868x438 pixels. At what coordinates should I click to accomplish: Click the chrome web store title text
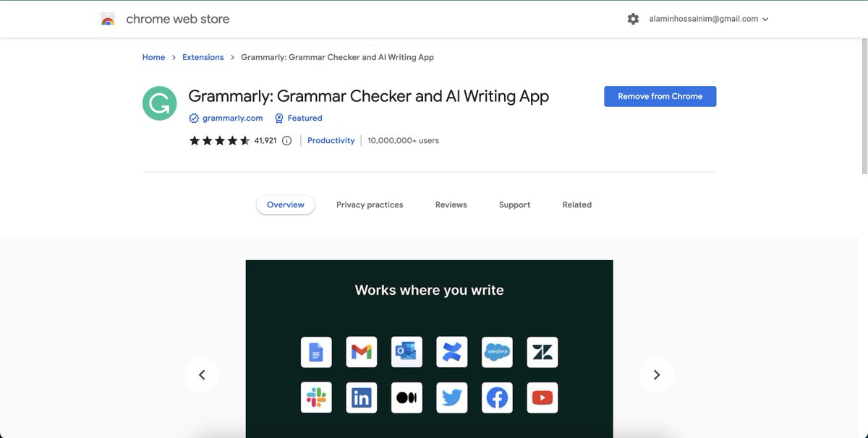[x=178, y=20]
